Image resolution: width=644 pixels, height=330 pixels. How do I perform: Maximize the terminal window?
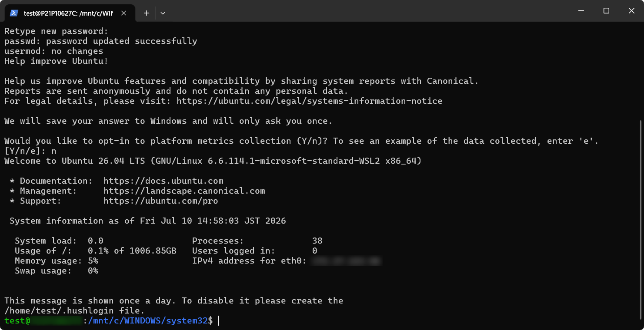point(606,11)
